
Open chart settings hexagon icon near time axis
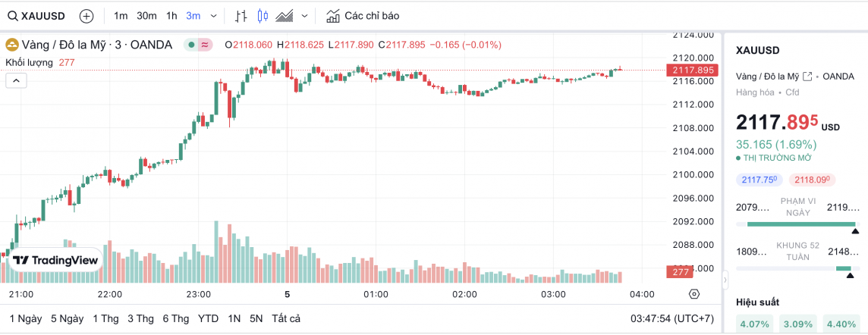693,294
